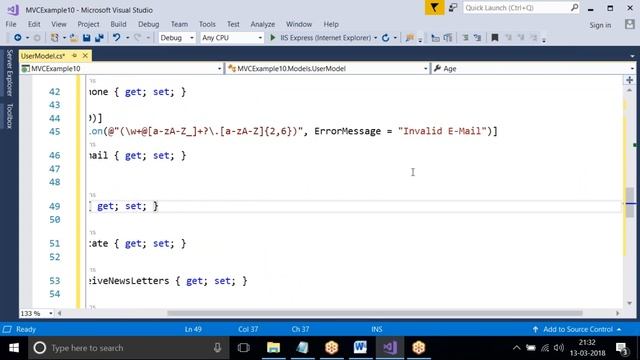Open the Analyze menu
This screenshot has height=360, width=640.
[262, 24]
